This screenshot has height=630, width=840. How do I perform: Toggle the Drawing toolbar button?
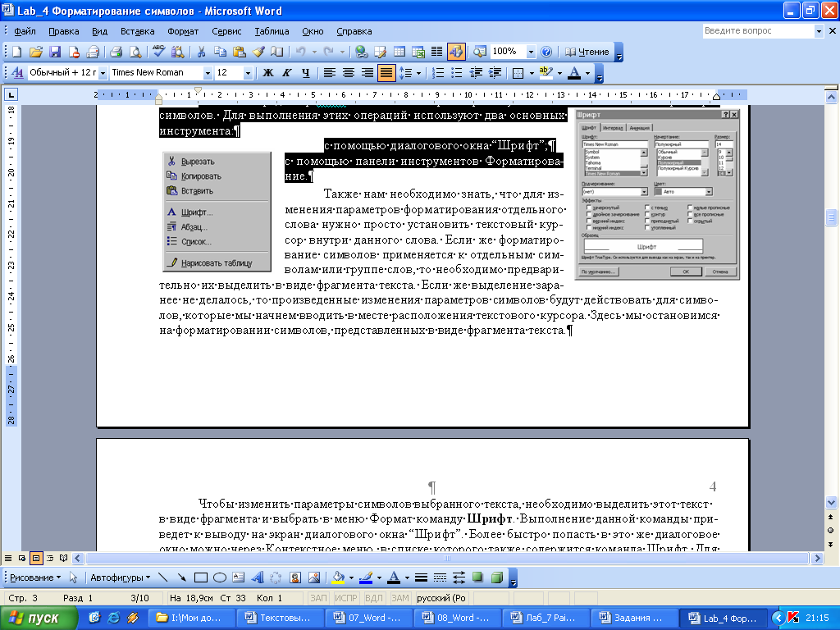click(456, 52)
